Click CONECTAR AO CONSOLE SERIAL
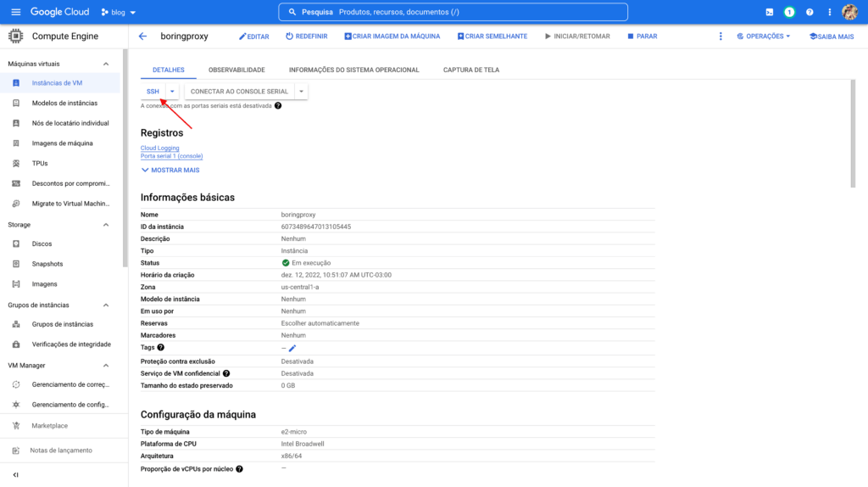The height and width of the screenshot is (487, 868). coord(239,92)
